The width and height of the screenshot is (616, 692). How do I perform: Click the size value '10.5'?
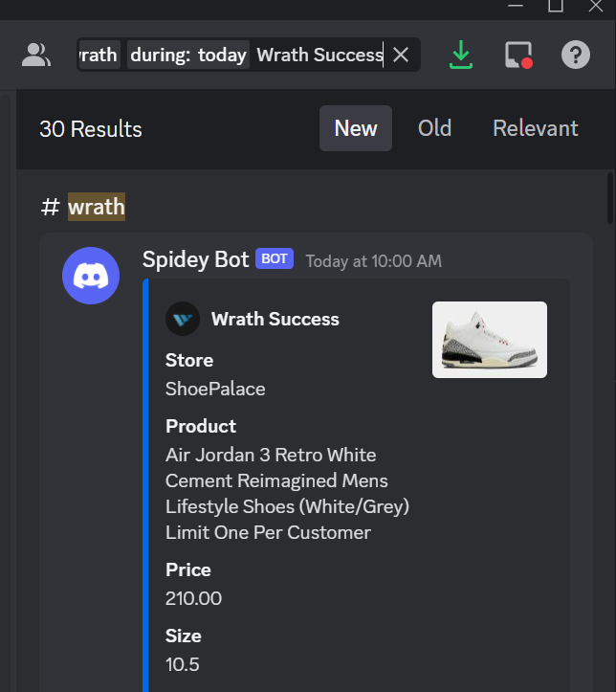pyautogui.click(x=182, y=664)
